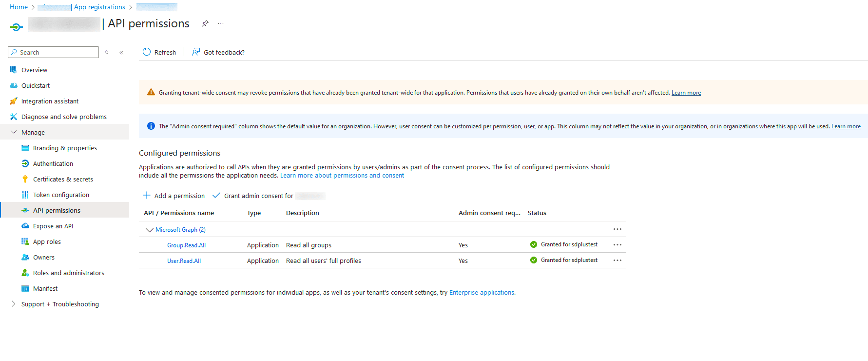
Task: Collapse the Manage section in sidebar
Action: point(14,132)
